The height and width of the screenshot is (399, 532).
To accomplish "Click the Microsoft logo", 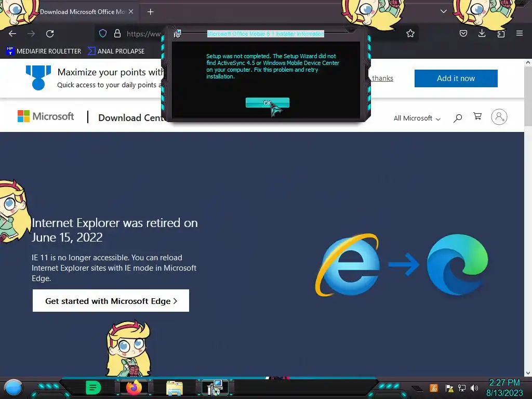I will 46,116.
